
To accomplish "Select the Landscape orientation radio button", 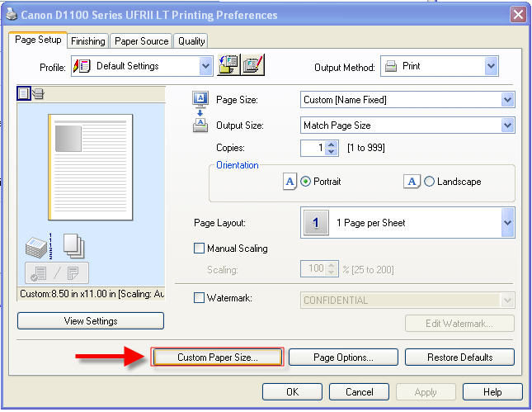I will coord(429,182).
